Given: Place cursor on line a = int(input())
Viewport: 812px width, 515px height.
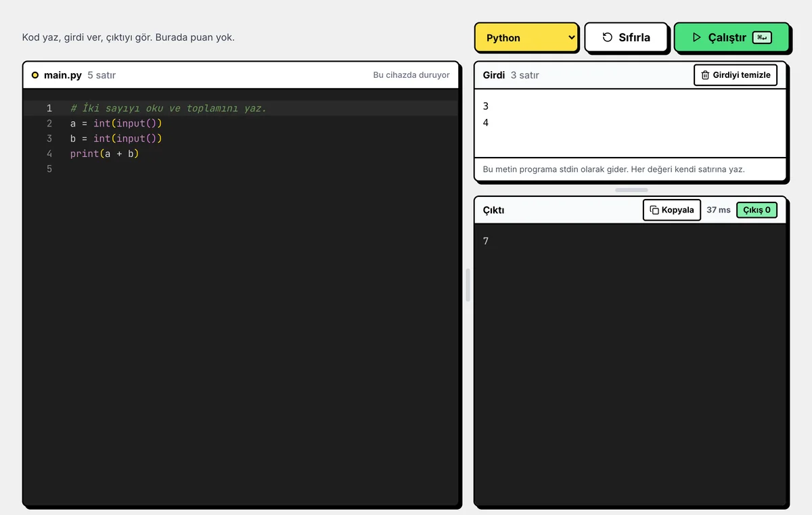Looking at the screenshot, I should 116,123.
